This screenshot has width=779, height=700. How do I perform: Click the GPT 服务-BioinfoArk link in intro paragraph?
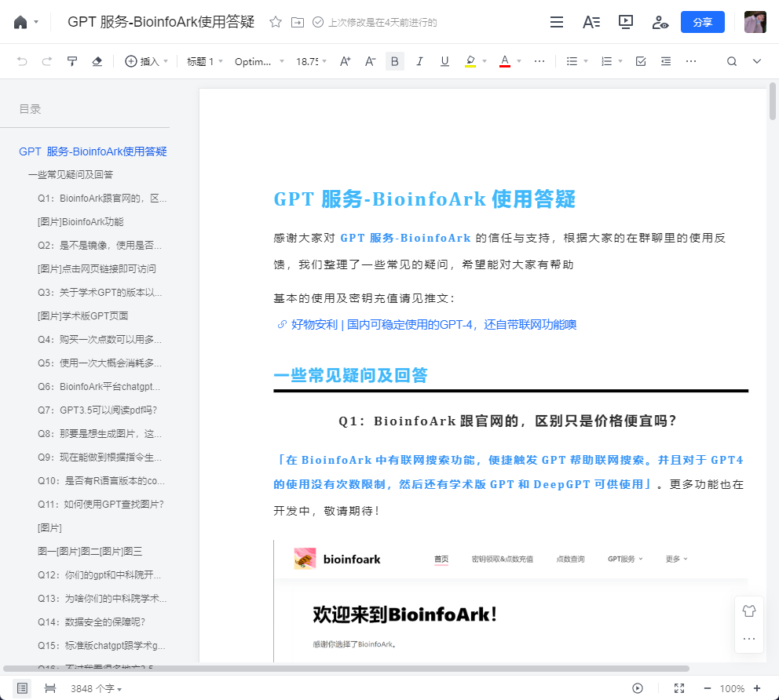(x=405, y=239)
